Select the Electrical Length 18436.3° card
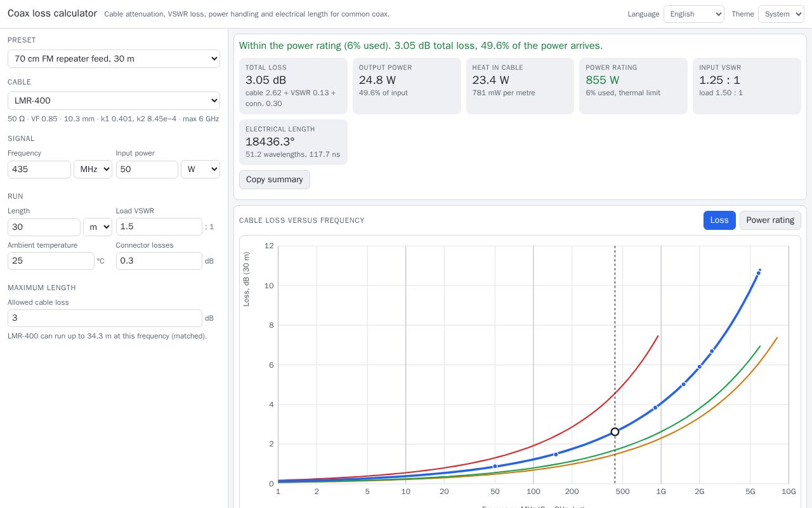 (293, 142)
